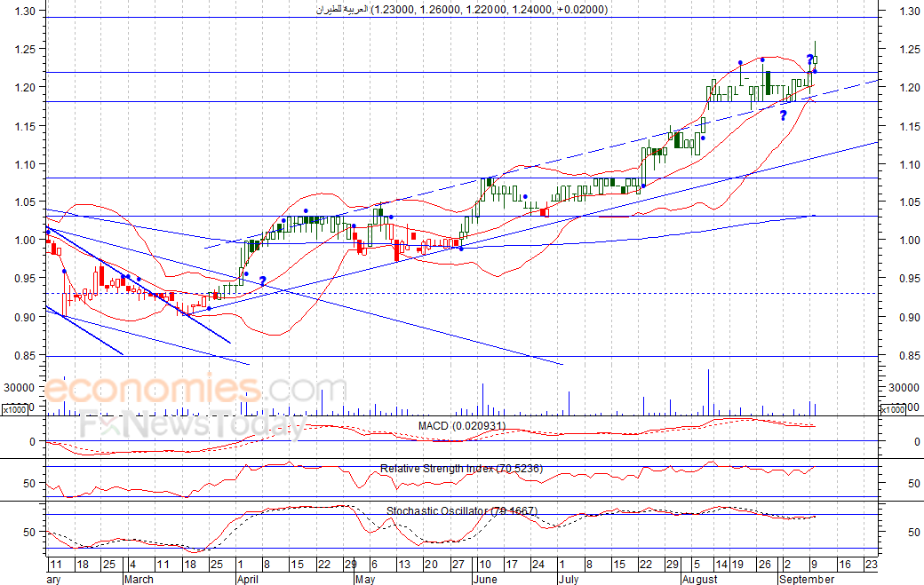The image size is (924, 585).
Task: Click the 1.05 label on right price axis
Action: pos(910,202)
